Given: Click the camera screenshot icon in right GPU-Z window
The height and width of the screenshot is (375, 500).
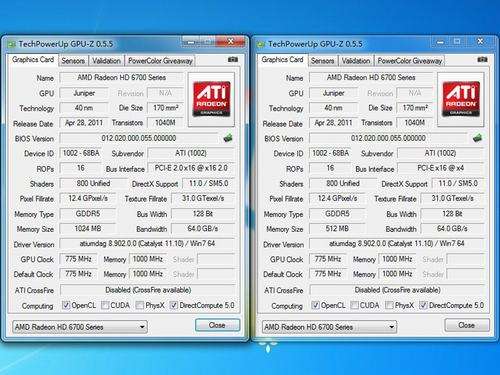Looking at the screenshot, I should [482, 60].
